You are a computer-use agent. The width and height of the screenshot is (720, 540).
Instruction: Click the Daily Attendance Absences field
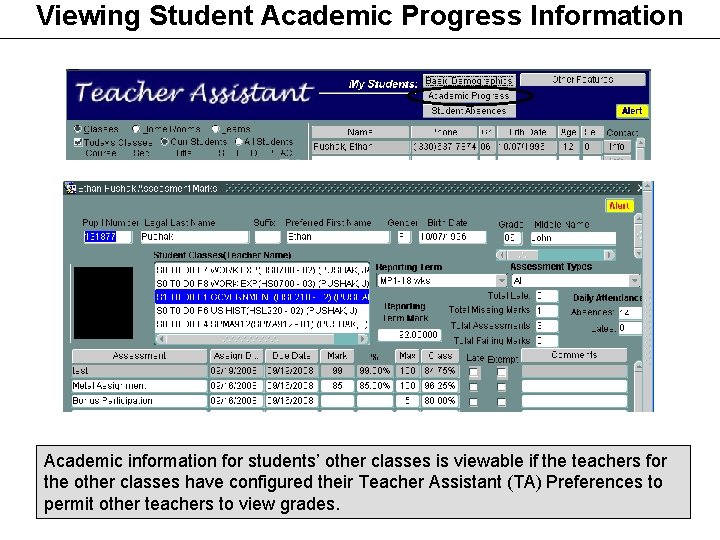pos(630,313)
